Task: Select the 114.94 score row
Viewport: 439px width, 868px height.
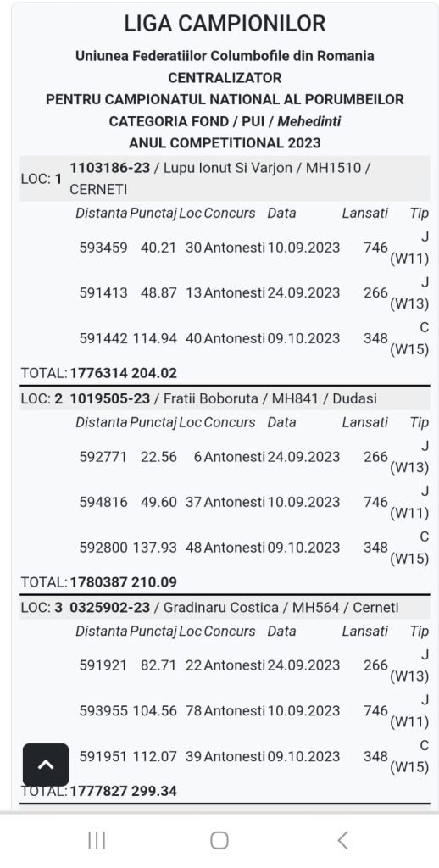Action: click(x=253, y=338)
